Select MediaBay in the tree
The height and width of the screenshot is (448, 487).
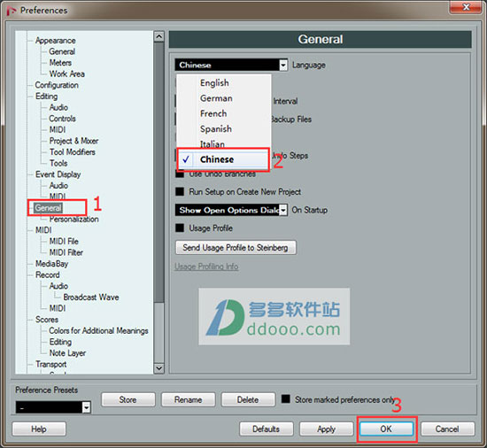(x=51, y=264)
